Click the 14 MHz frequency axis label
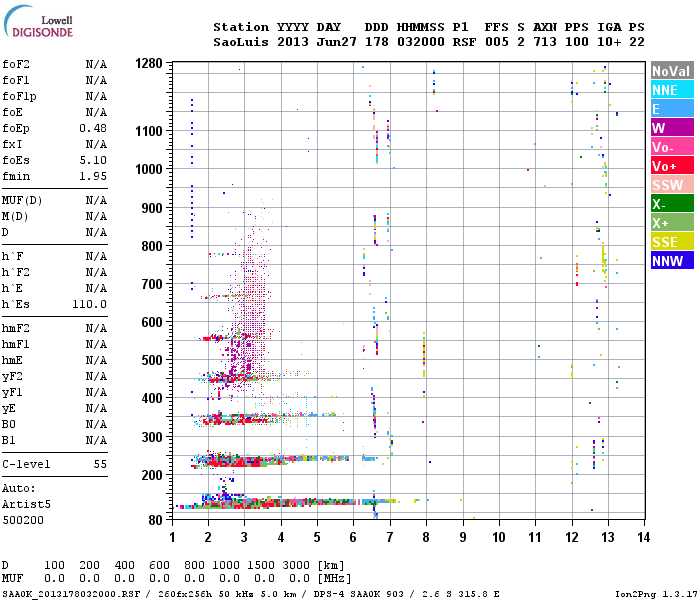Screen dimensions: 700x600 click(x=643, y=537)
